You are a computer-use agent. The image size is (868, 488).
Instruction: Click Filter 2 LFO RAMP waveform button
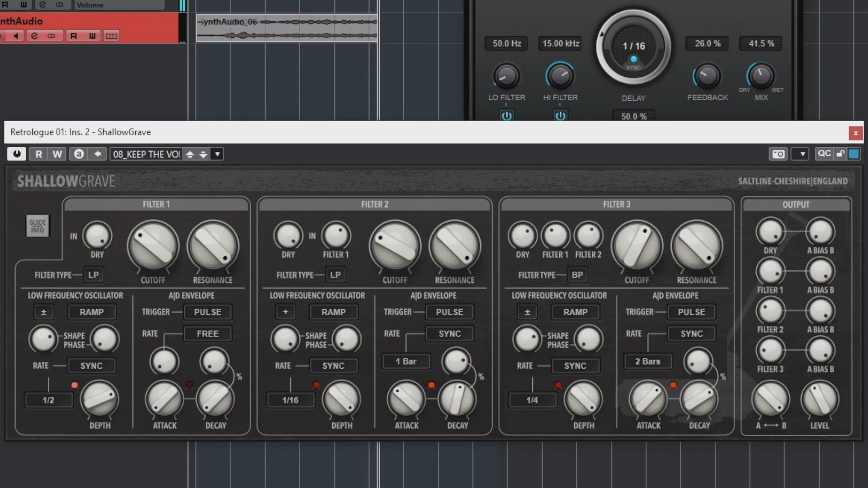pos(333,312)
